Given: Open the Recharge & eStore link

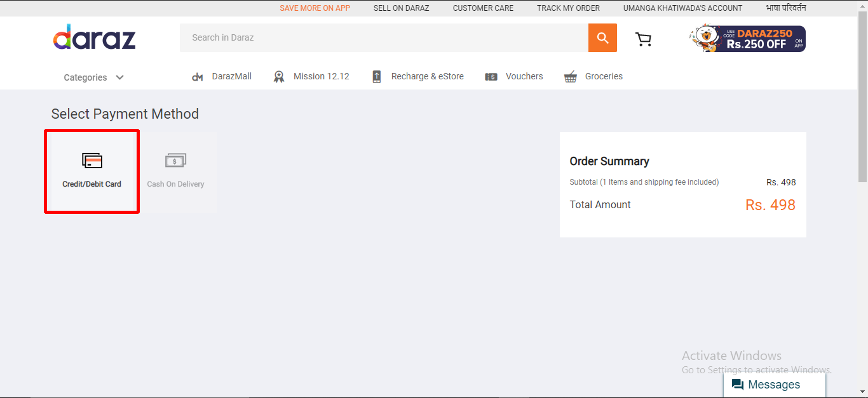Looking at the screenshot, I should [x=428, y=76].
